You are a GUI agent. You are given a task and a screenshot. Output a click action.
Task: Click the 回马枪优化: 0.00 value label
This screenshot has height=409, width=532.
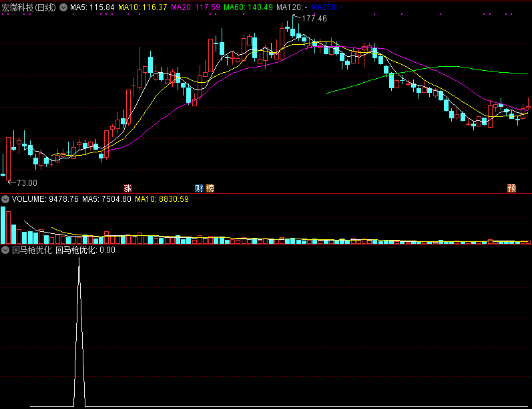(x=85, y=251)
